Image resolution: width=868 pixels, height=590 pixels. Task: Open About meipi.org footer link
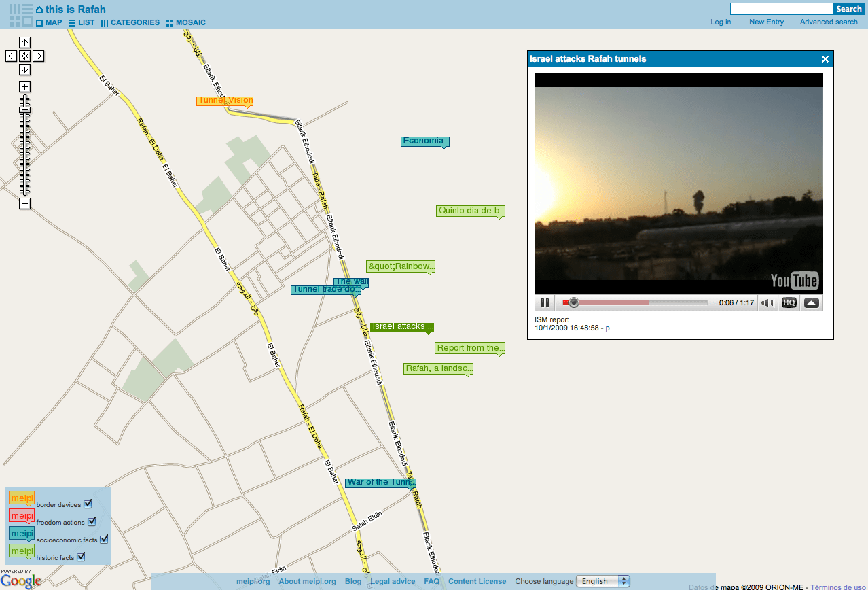pos(307,581)
